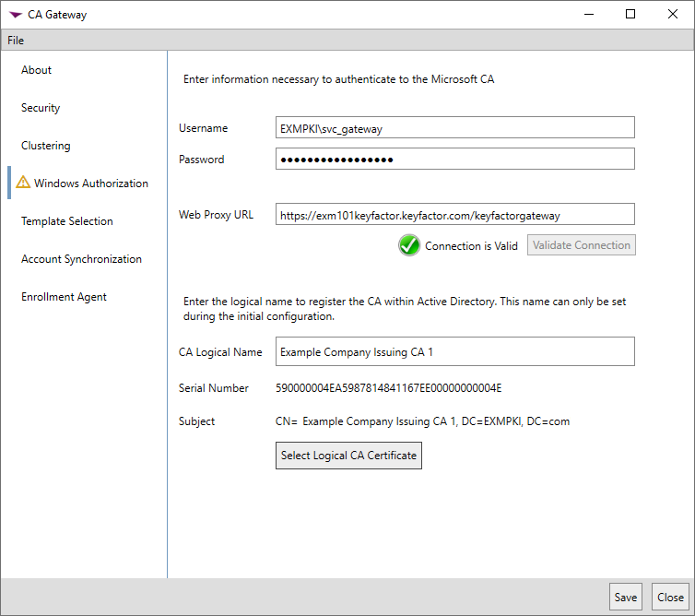
Task: Click the green checkmark connection status icon
Action: point(409,246)
